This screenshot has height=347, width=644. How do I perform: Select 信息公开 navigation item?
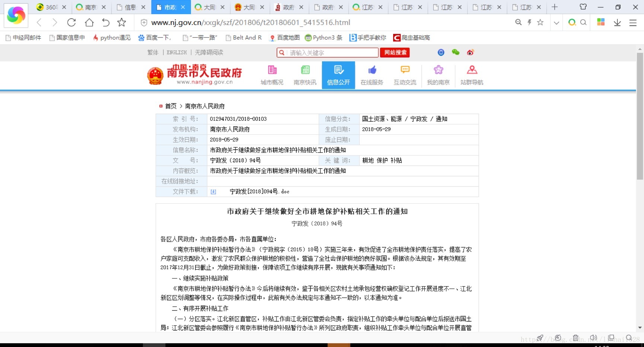(338, 76)
